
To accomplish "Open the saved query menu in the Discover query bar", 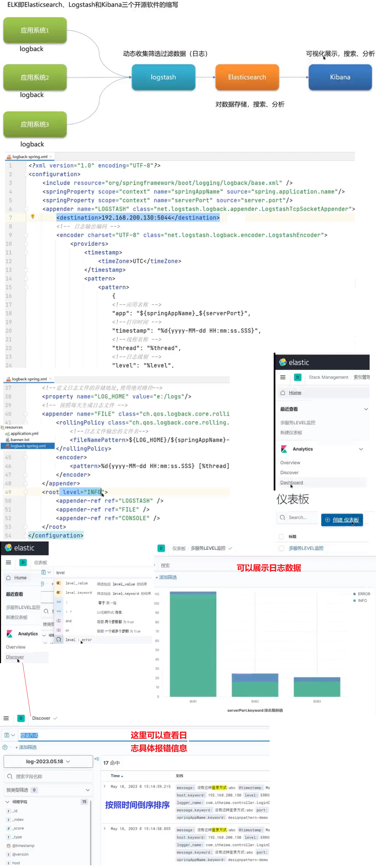I will pyautogui.click(x=9, y=735).
